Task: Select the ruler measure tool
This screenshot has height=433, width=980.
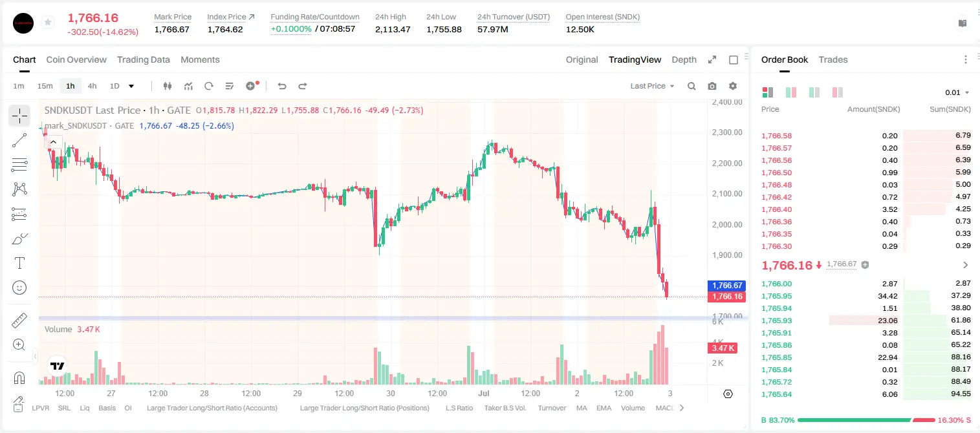Action: [x=19, y=321]
